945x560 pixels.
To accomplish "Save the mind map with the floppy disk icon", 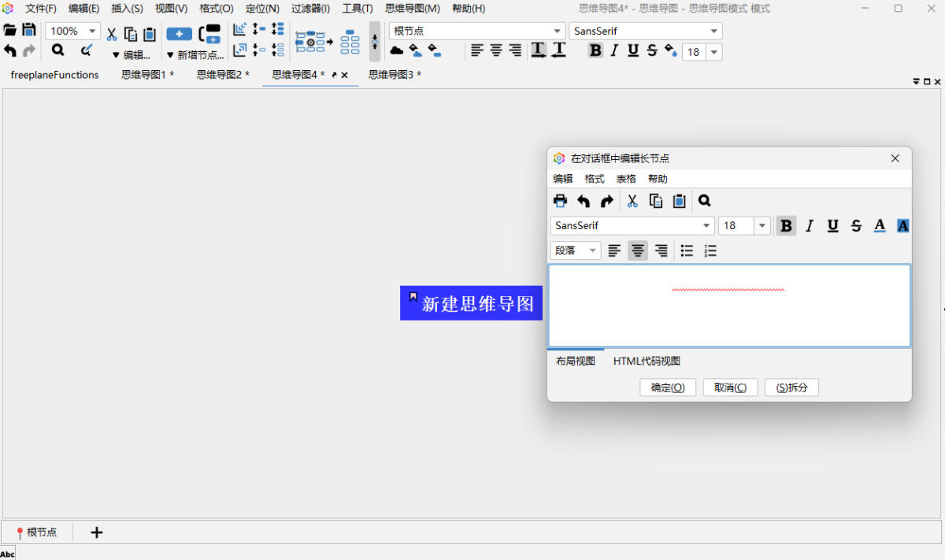I will (29, 31).
